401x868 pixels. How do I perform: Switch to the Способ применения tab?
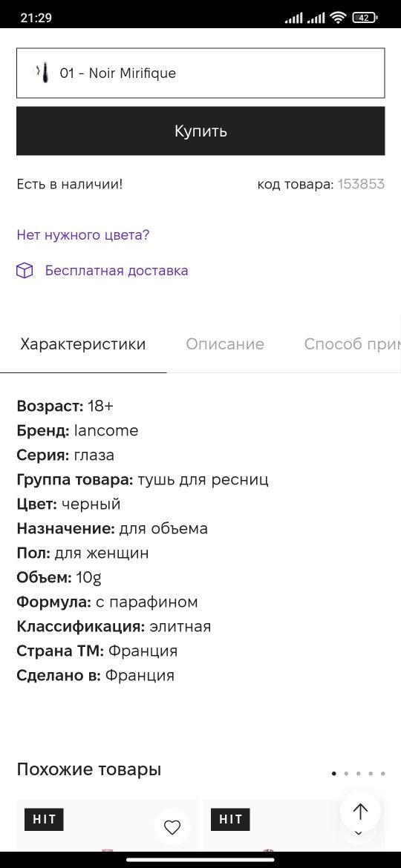tap(352, 344)
